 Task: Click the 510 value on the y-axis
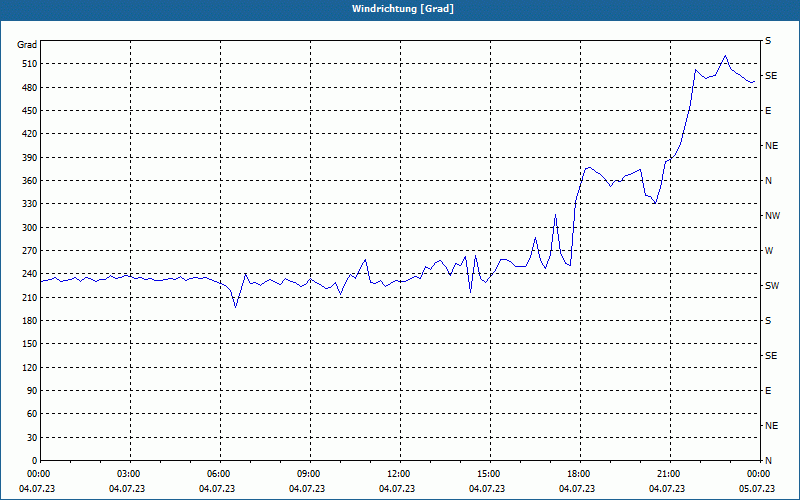point(29,64)
